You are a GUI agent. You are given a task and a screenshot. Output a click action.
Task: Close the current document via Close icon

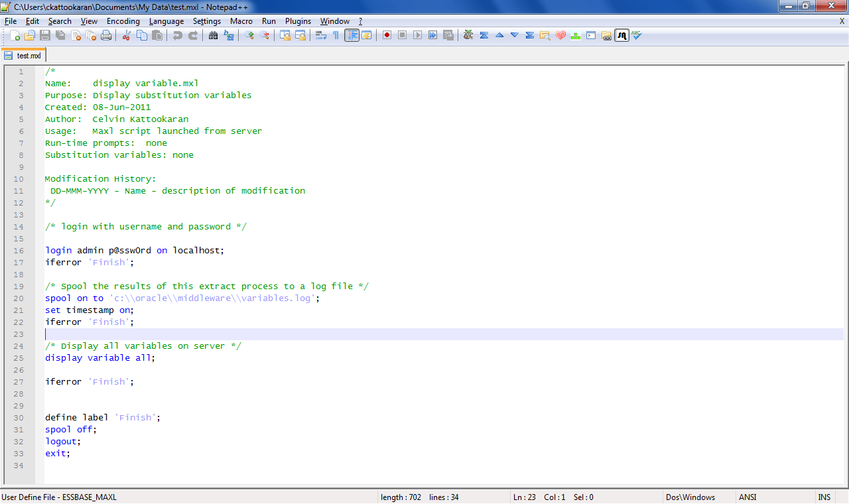pyautogui.click(x=76, y=35)
